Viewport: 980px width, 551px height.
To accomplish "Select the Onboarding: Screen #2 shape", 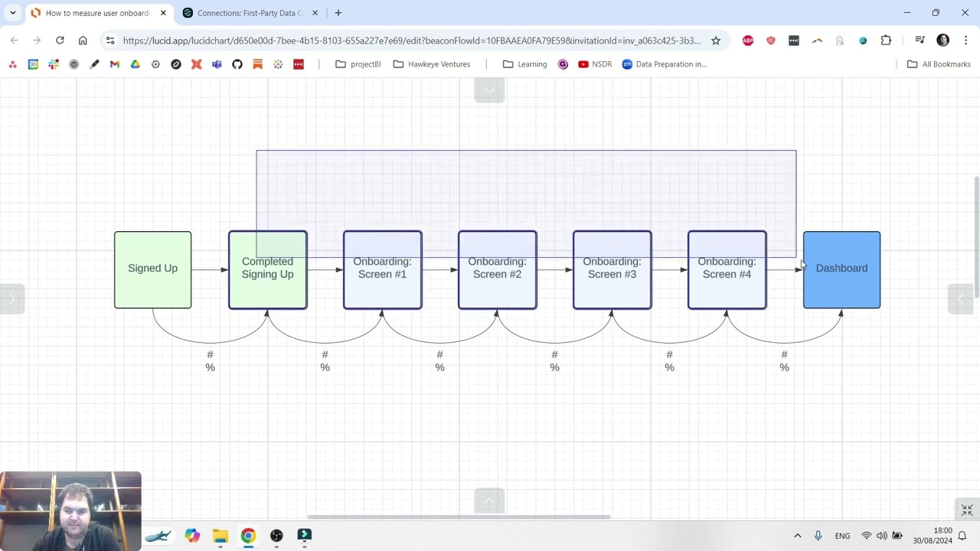I will point(497,270).
